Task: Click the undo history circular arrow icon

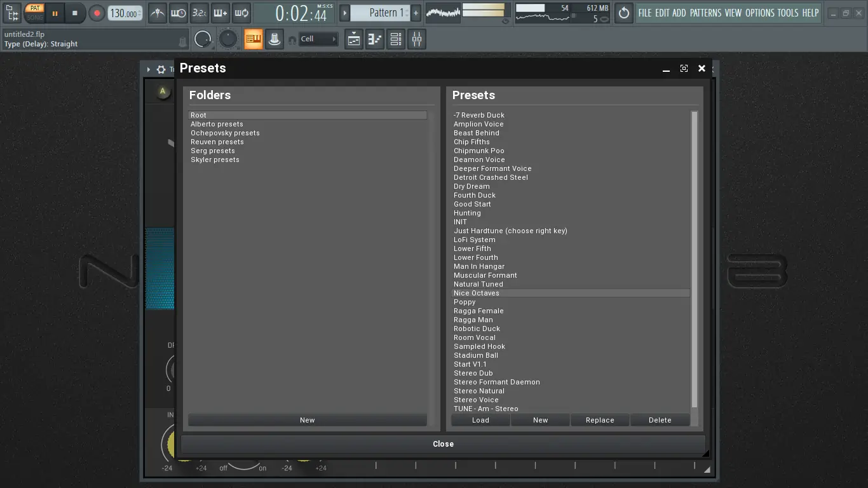Action: [x=624, y=13]
